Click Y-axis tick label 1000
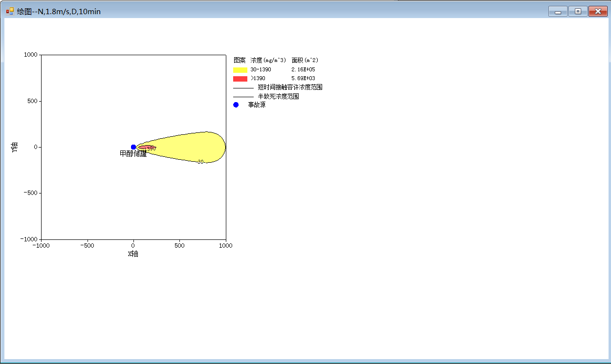The width and height of the screenshot is (611, 364). (x=31, y=55)
